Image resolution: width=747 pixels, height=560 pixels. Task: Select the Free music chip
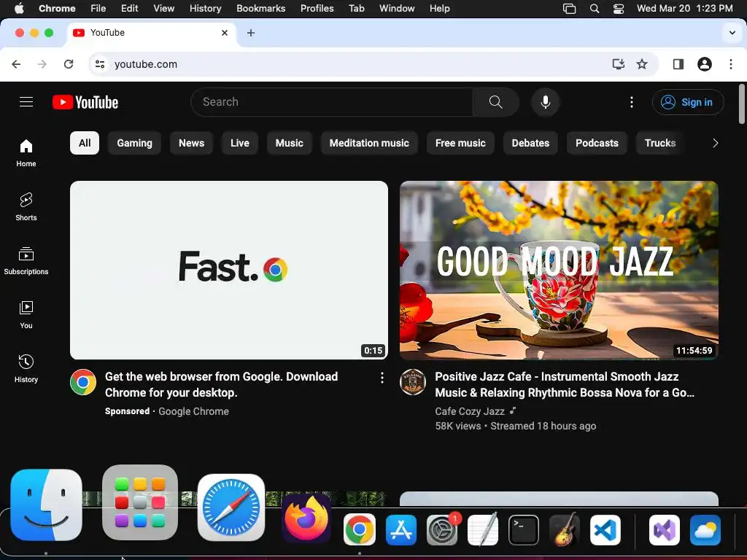click(x=460, y=143)
